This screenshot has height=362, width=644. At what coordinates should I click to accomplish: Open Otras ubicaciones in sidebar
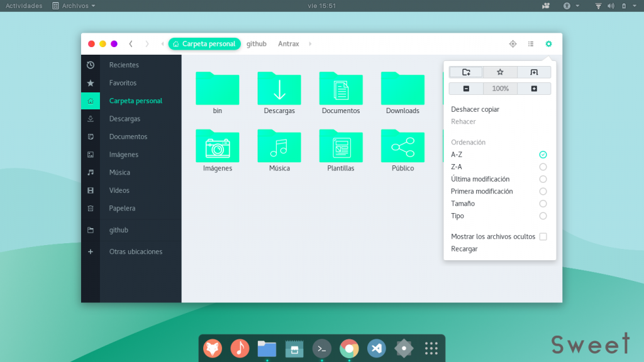click(x=135, y=251)
